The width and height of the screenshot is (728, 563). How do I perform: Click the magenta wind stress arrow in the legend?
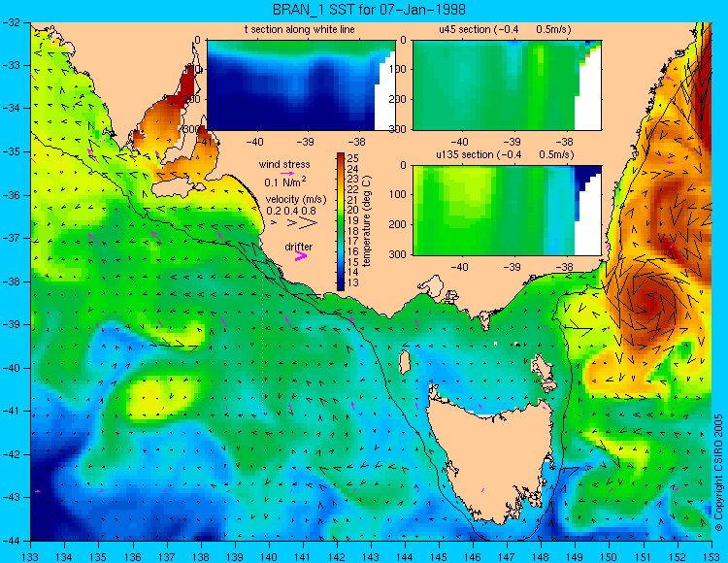click(x=287, y=173)
